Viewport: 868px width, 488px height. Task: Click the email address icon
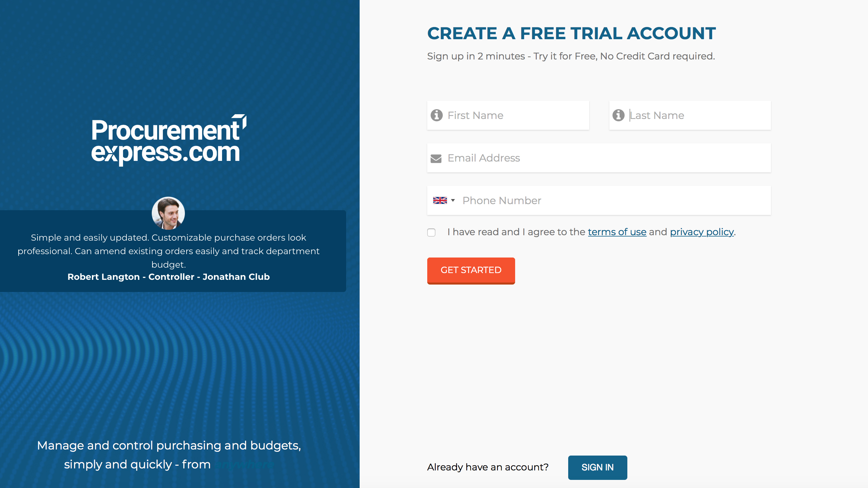[436, 158]
